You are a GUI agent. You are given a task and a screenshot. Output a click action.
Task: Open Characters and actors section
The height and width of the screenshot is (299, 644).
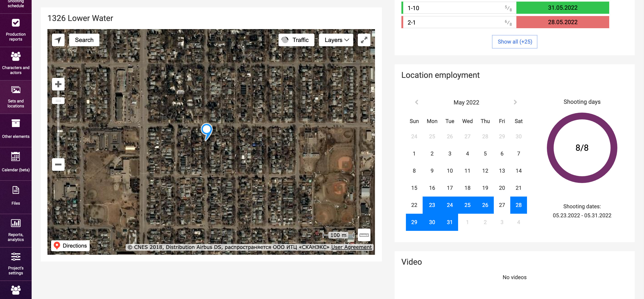pos(16,63)
